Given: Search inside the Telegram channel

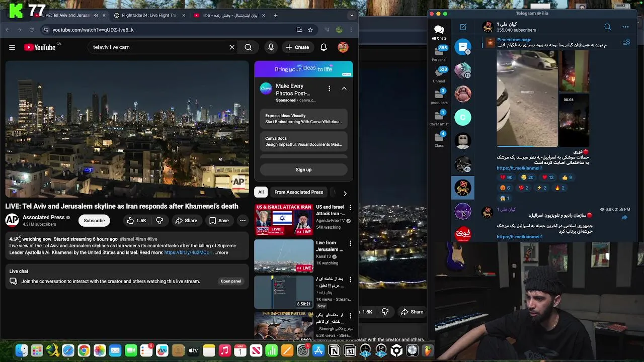Looking at the screenshot, I should coord(608,27).
